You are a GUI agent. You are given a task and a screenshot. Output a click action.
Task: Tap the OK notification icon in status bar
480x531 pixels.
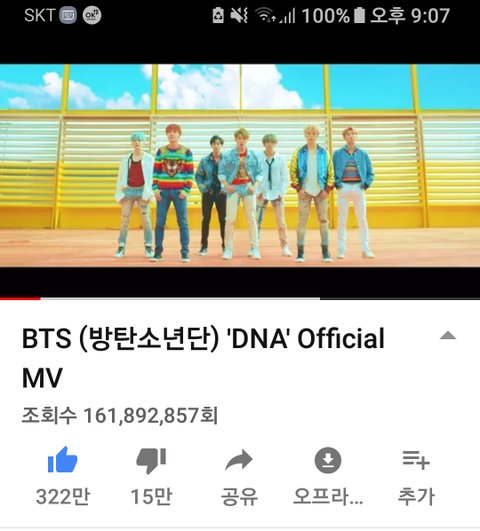(92, 16)
